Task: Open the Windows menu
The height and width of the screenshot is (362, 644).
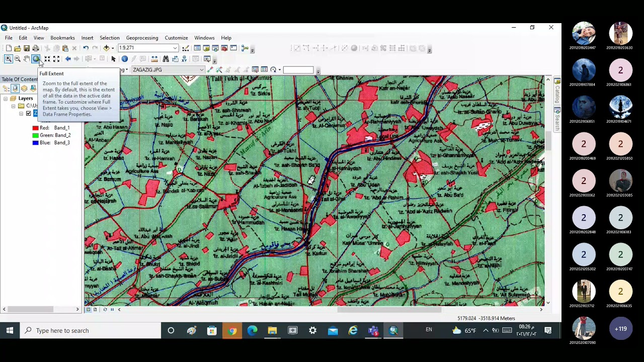Action: (x=204, y=38)
